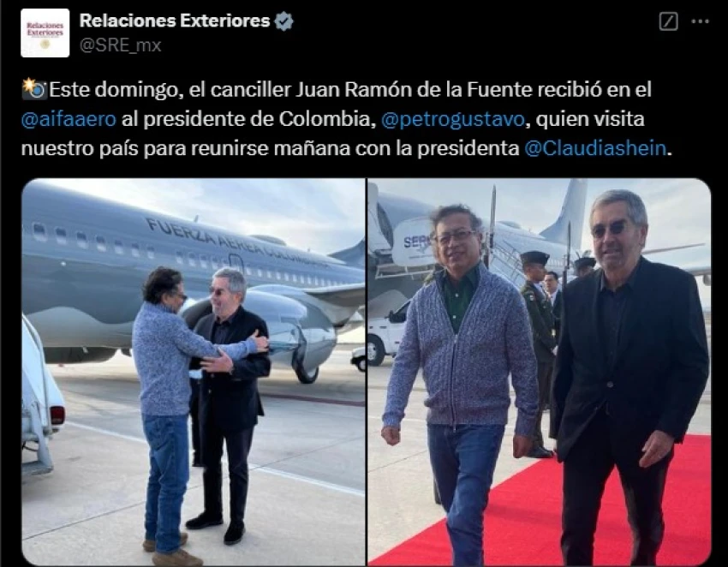Open the Grok explain-post icon
This screenshot has width=728, height=567.
tap(668, 21)
